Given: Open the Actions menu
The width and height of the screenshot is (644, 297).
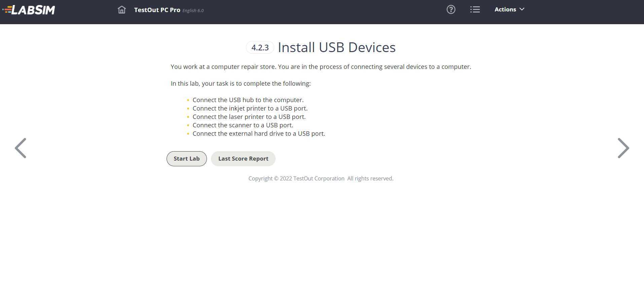Looking at the screenshot, I should coord(505,9).
